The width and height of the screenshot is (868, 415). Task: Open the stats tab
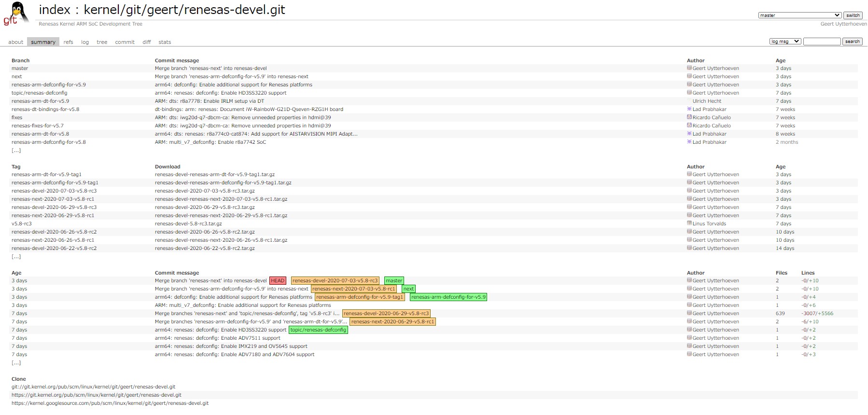[x=165, y=42]
